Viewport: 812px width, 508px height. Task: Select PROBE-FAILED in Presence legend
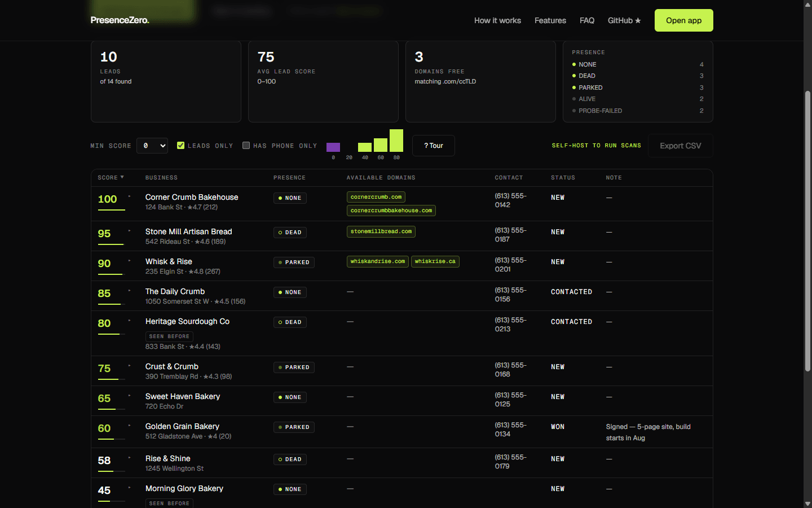[x=638, y=111]
